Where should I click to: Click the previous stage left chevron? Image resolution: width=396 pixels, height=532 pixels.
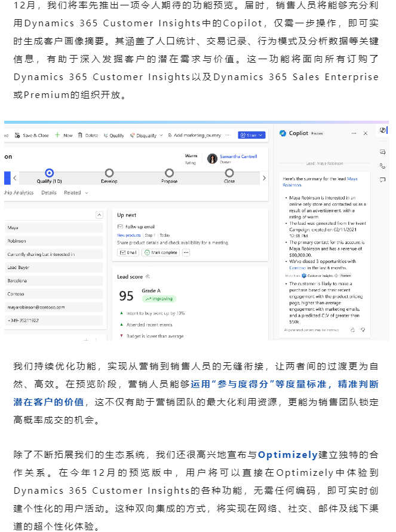click(x=15, y=178)
